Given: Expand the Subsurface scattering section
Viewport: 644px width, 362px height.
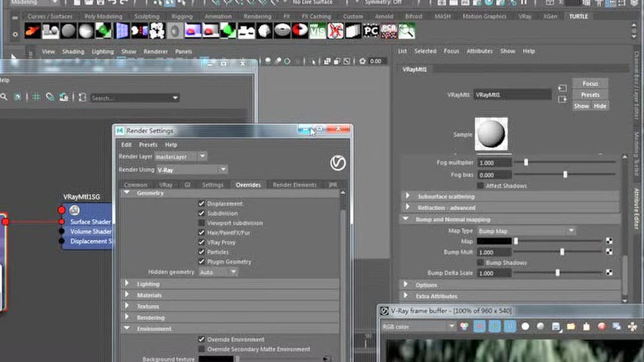Looking at the screenshot, I should (x=408, y=196).
